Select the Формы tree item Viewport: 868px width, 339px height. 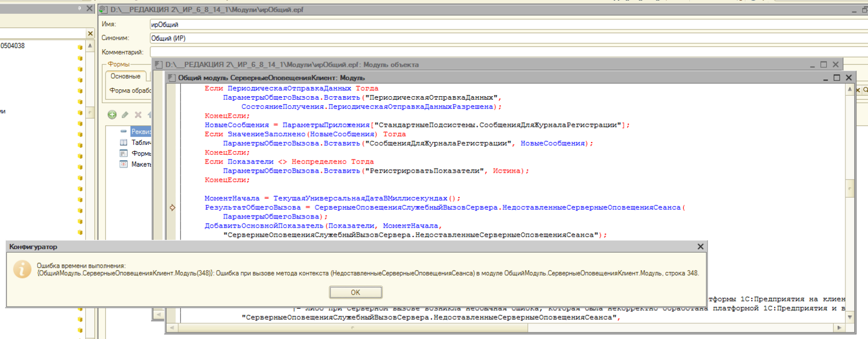pos(141,154)
